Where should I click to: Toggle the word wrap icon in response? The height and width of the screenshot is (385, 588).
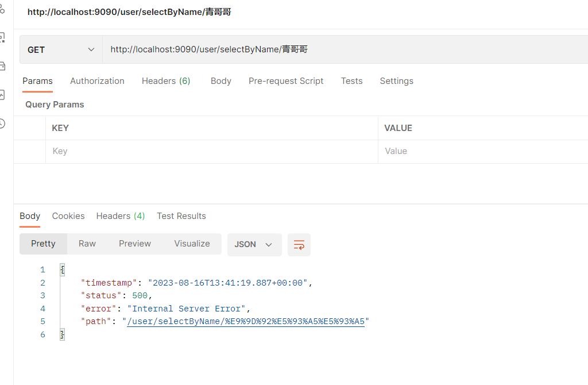pyautogui.click(x=299, y=245)
